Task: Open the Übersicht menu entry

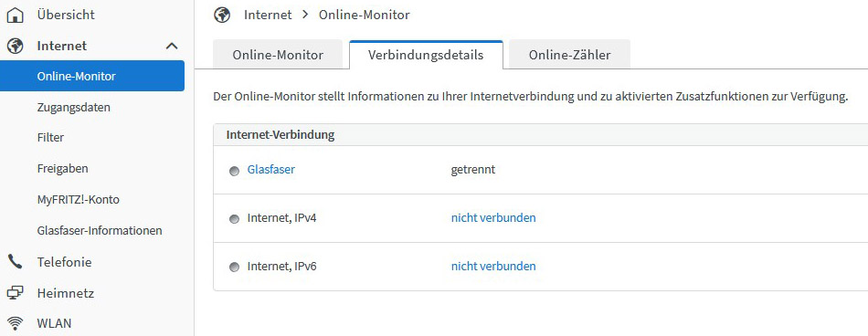Action: pyautogui.click(x=66, y=15)
